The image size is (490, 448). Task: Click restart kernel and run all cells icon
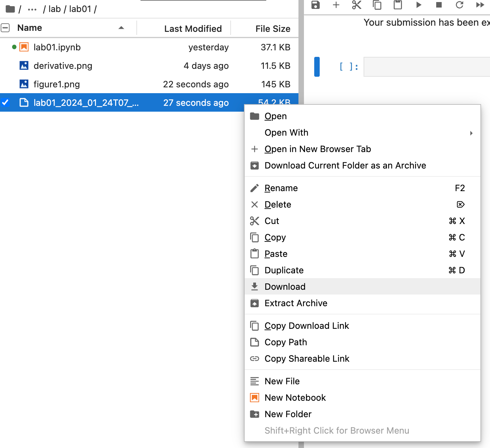tap(480, 5)
